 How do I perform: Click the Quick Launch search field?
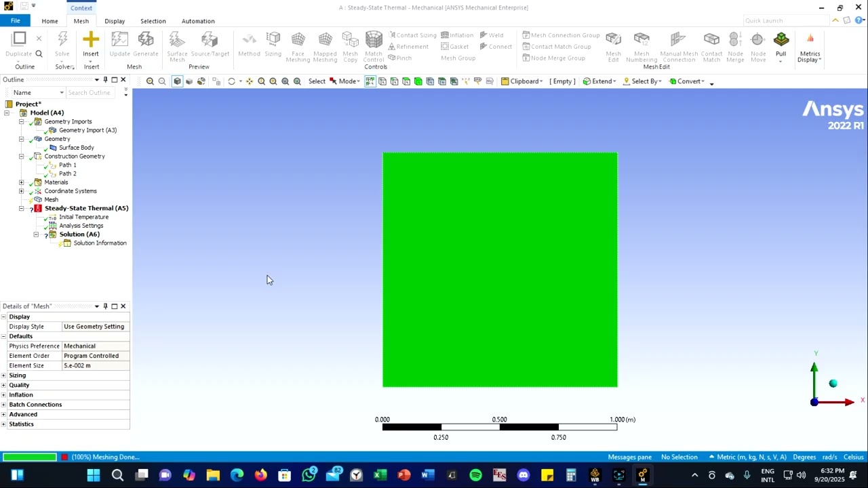(785, 21)
